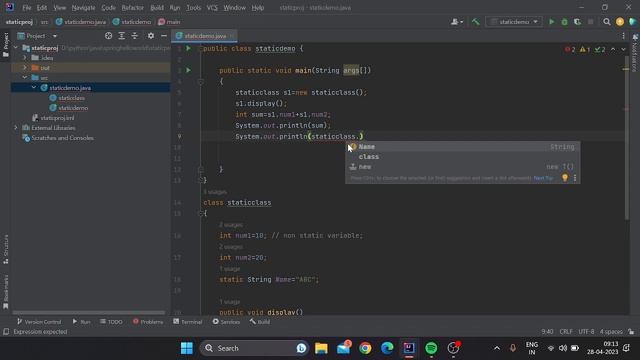This screenshot has height=360, width=640.
Task: Open the Refactor menu
Action: click(133, 8)
